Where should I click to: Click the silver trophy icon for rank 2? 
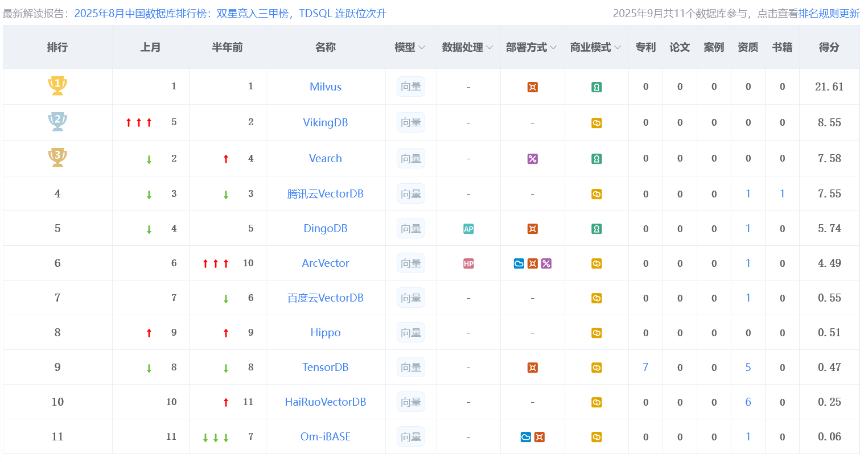57,122
